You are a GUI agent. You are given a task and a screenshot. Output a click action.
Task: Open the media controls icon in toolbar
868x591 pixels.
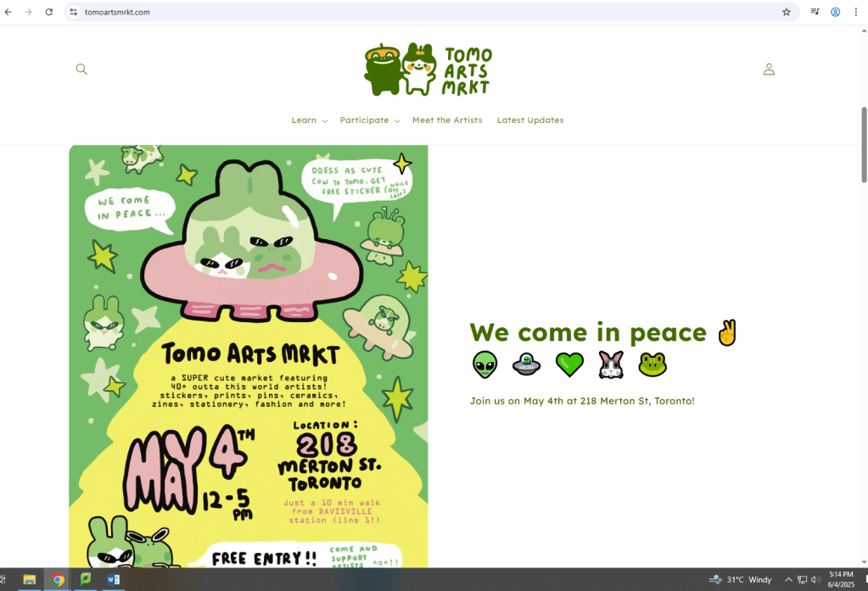coord(815,12)
